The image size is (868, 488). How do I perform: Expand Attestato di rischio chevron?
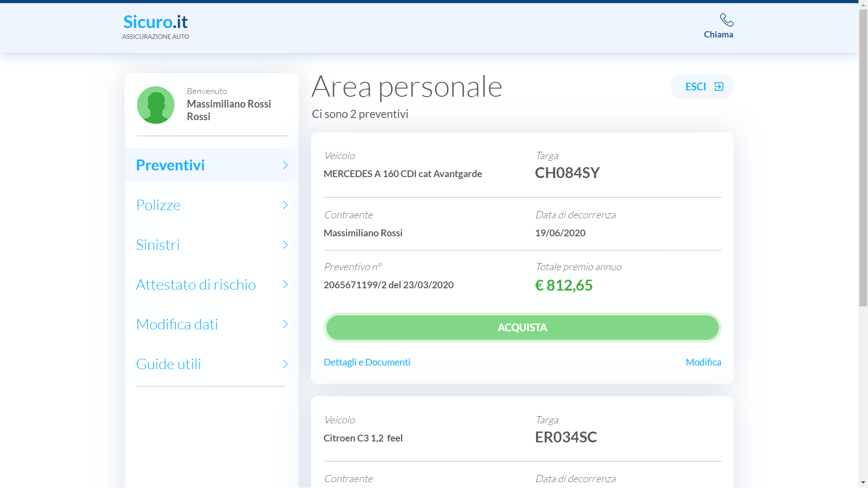pyautogui.click(x=285, y=285)
